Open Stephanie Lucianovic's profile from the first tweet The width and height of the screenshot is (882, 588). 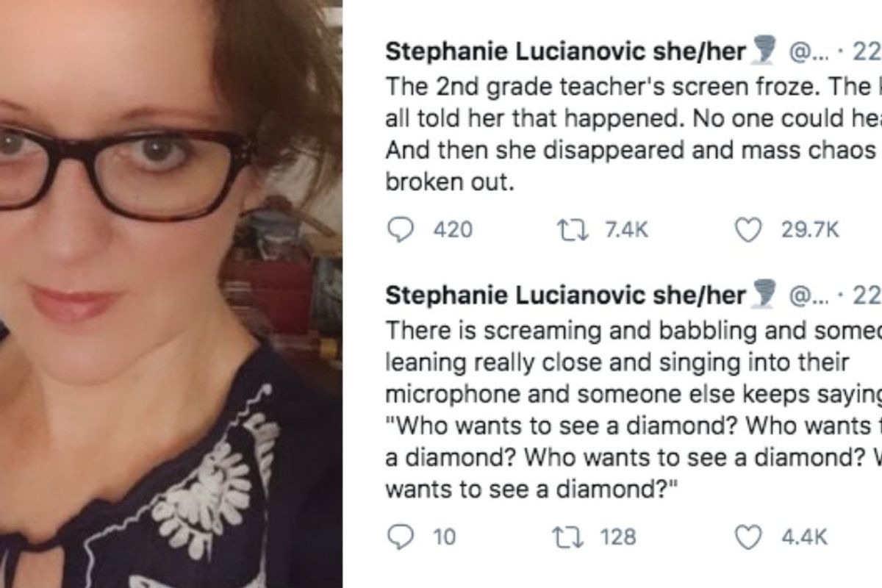click(x=566, y=52)
